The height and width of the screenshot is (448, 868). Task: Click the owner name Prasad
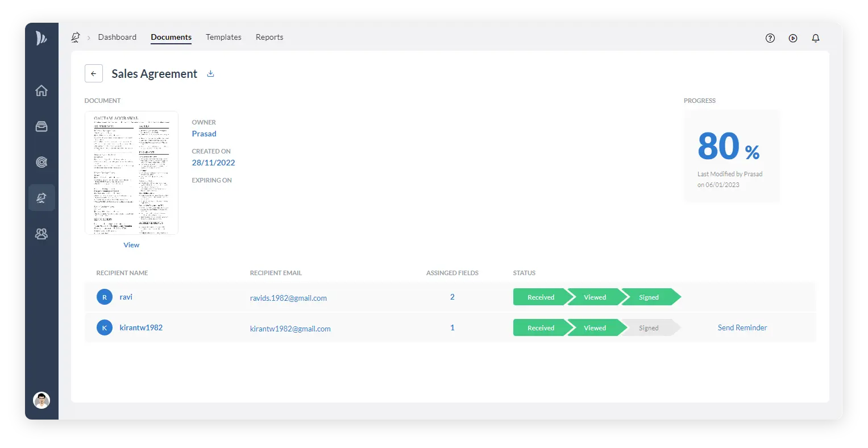coord(204,134)
